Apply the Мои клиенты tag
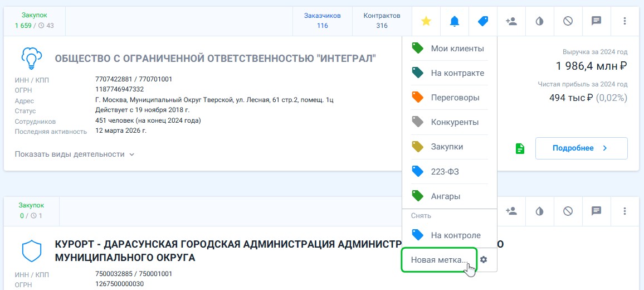The image size is (644, 290). 450,49
